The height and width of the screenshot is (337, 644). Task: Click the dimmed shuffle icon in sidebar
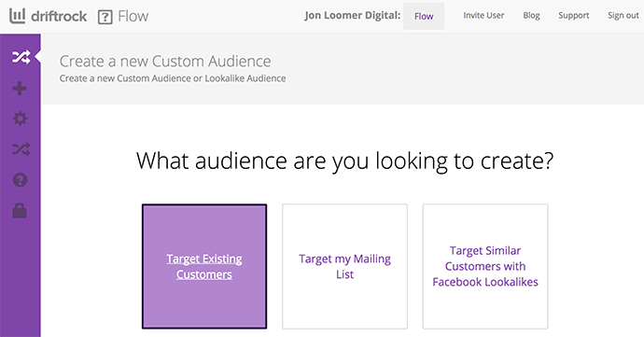tap(21, 148)
